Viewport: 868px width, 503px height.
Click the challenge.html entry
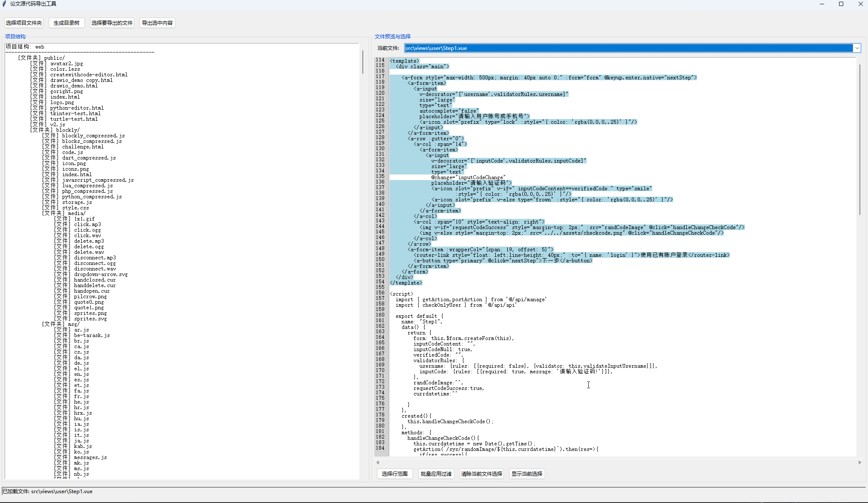tap(73, 147)
